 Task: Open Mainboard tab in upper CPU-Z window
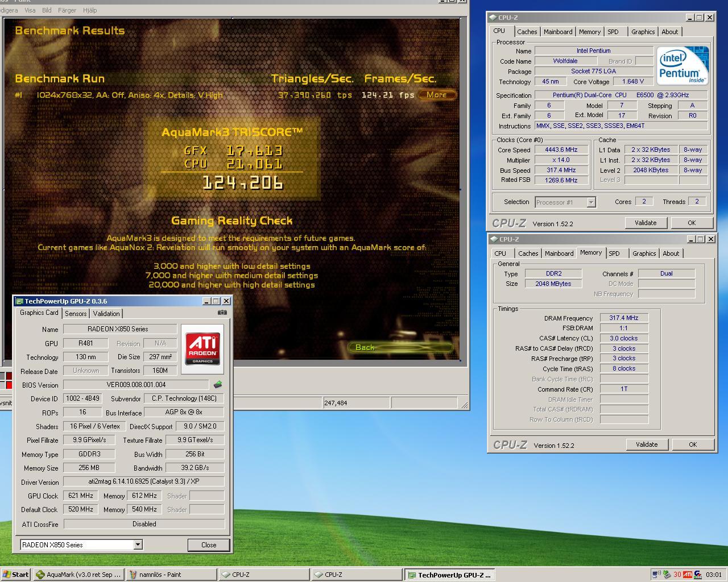point(558,32)
